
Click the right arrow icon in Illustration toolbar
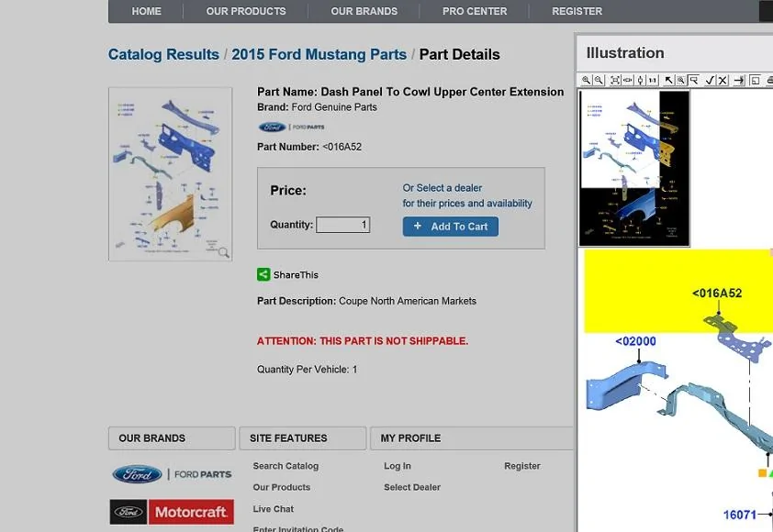(739, 80)
